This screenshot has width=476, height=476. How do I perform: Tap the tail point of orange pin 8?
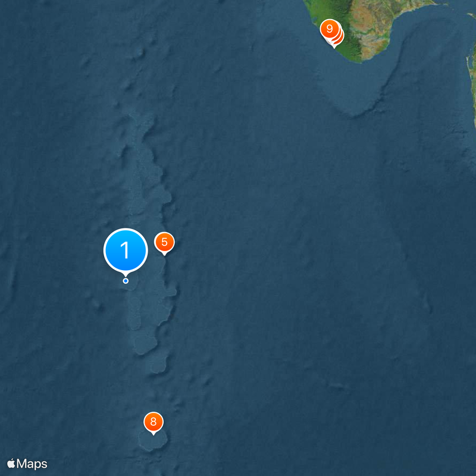pyautogui.click(x=154, y=434)
